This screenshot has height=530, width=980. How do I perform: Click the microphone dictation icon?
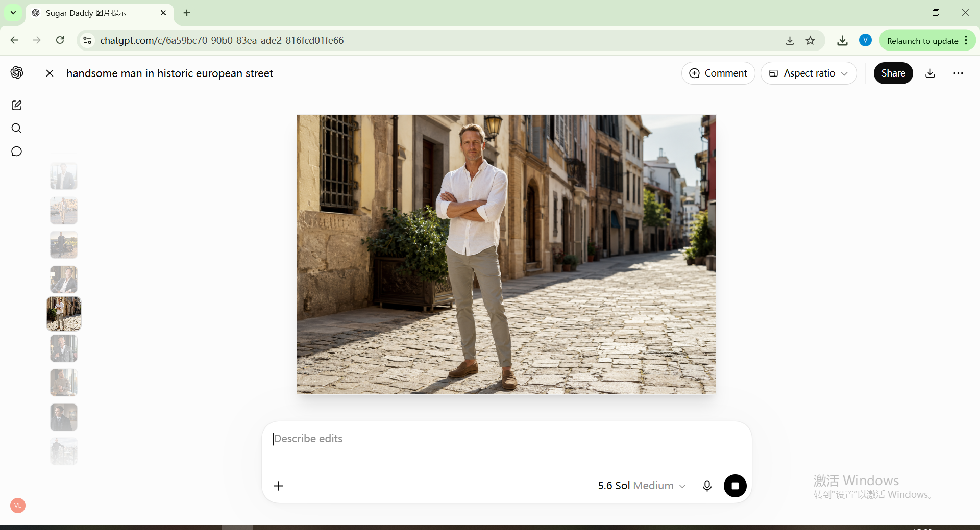[x=707, y=486]
